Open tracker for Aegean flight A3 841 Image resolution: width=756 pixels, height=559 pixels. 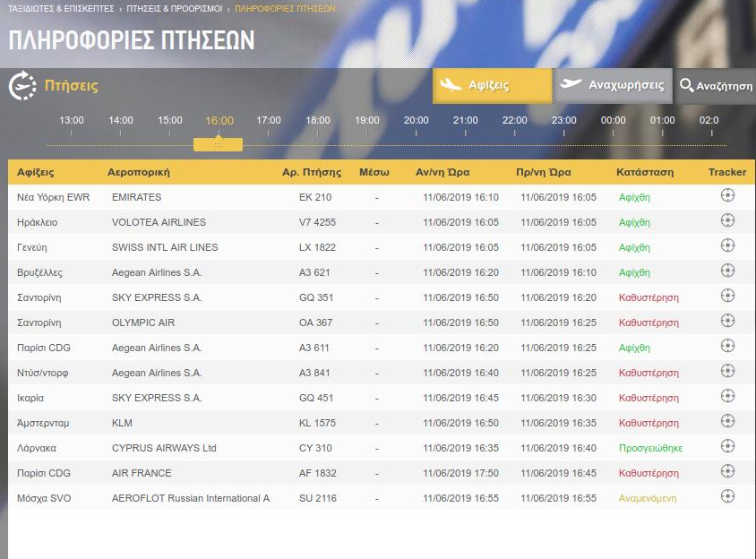[x=727, y=371]
